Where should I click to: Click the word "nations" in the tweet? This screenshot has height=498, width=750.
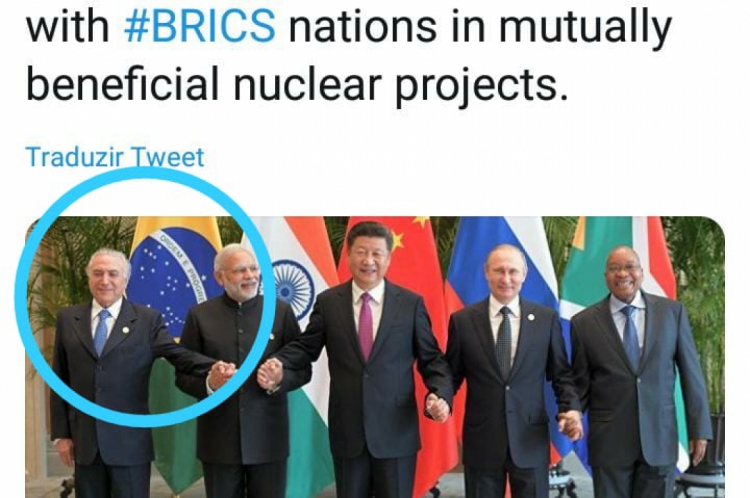click(363, 26)
